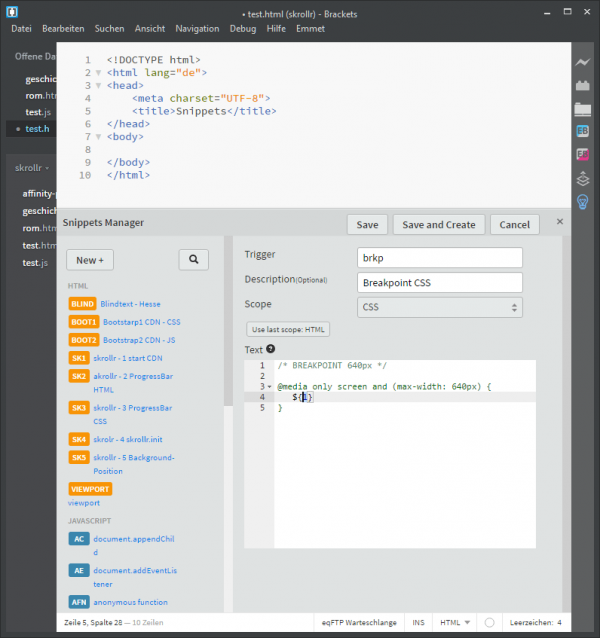The height and width of the screenshot is (638, 600).
Task: Close the Snippets Manager panel
Action: (560, 221)
